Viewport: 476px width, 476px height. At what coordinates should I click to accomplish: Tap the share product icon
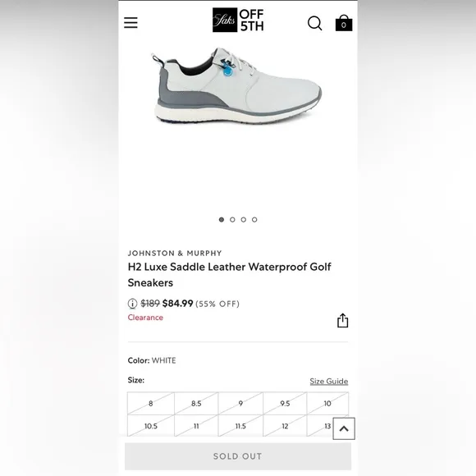[343, 321]
